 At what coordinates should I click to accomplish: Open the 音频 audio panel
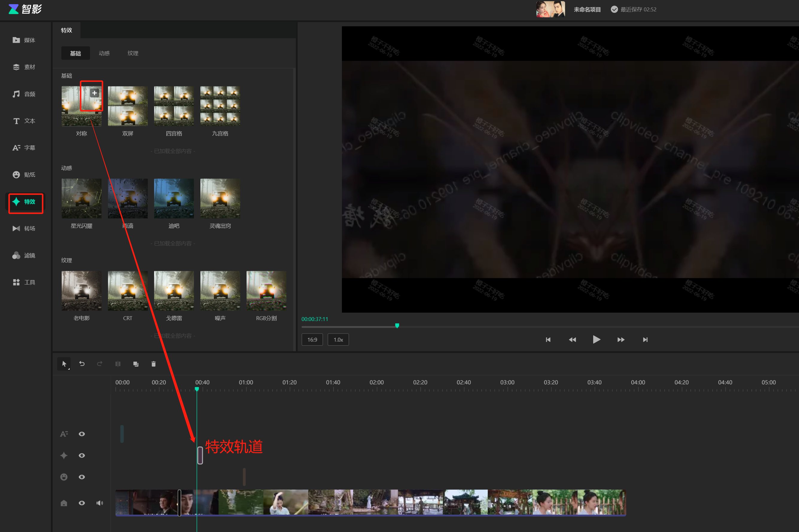point(24,94)
